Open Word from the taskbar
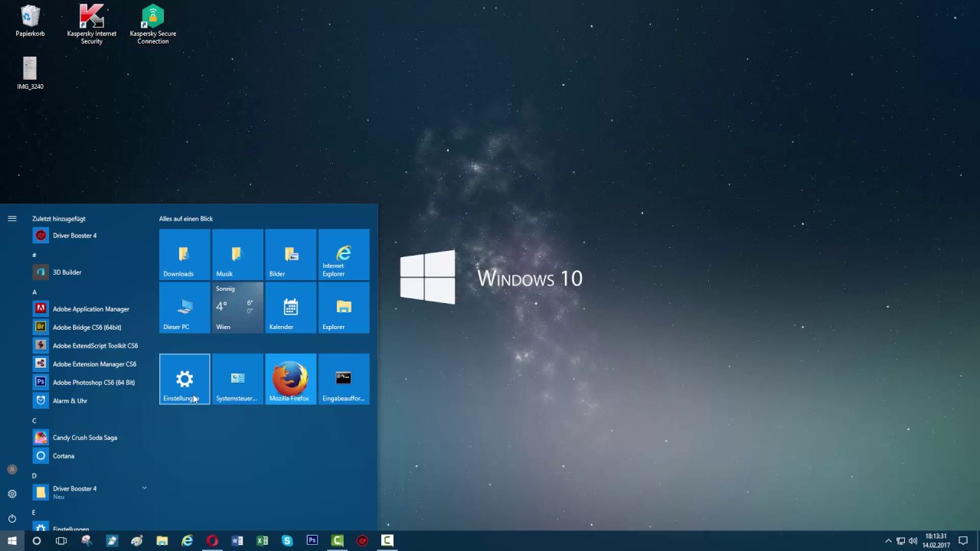 point(237,541)
